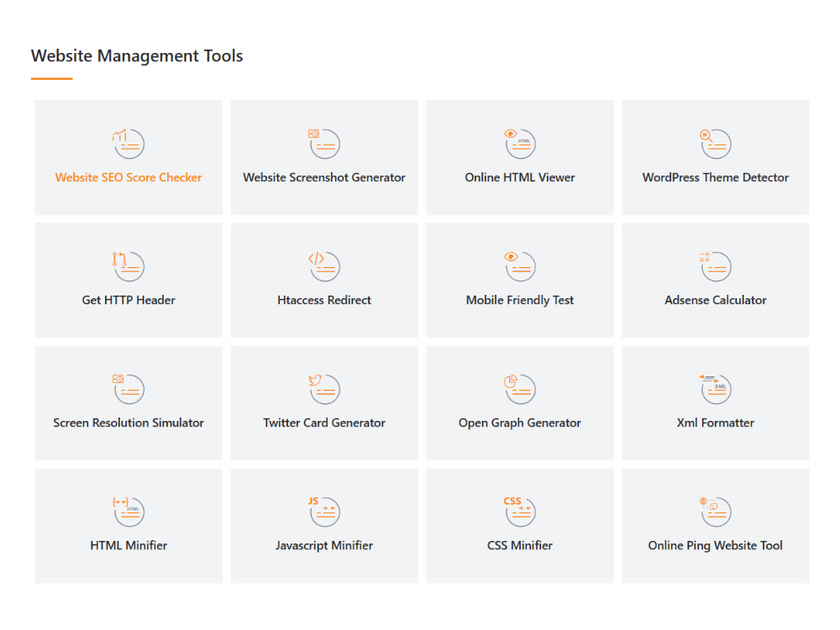Choose the Online Ping Website Tool text link
Screen dimensions: 840x630
715,545
